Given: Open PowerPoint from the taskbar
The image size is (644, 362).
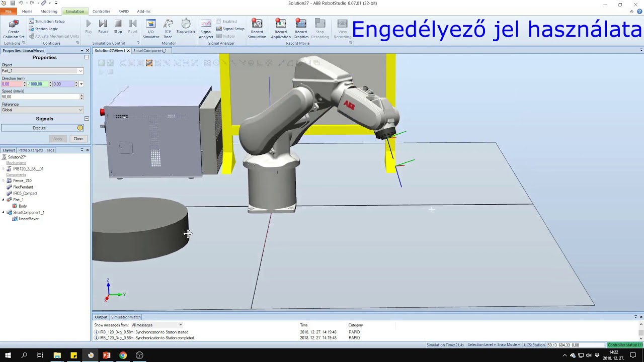Looking at the screenshot, I should click(x=107, y=355).
